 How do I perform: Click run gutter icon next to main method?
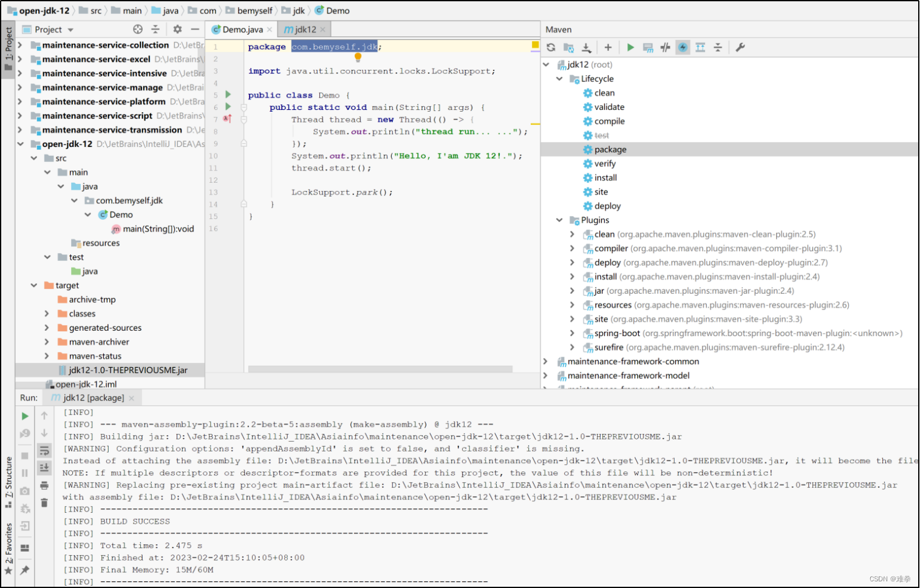click(228, 107)
